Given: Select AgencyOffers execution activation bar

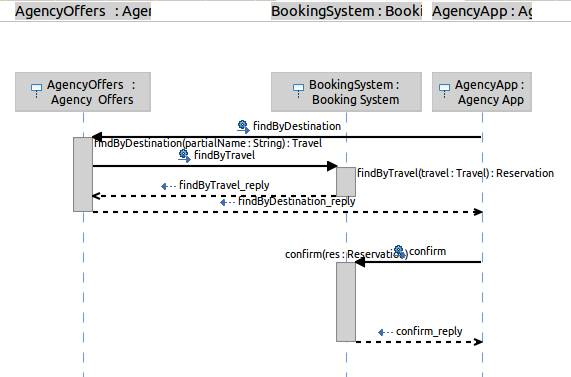Looking at the screenshot, I should click(83, 174).
